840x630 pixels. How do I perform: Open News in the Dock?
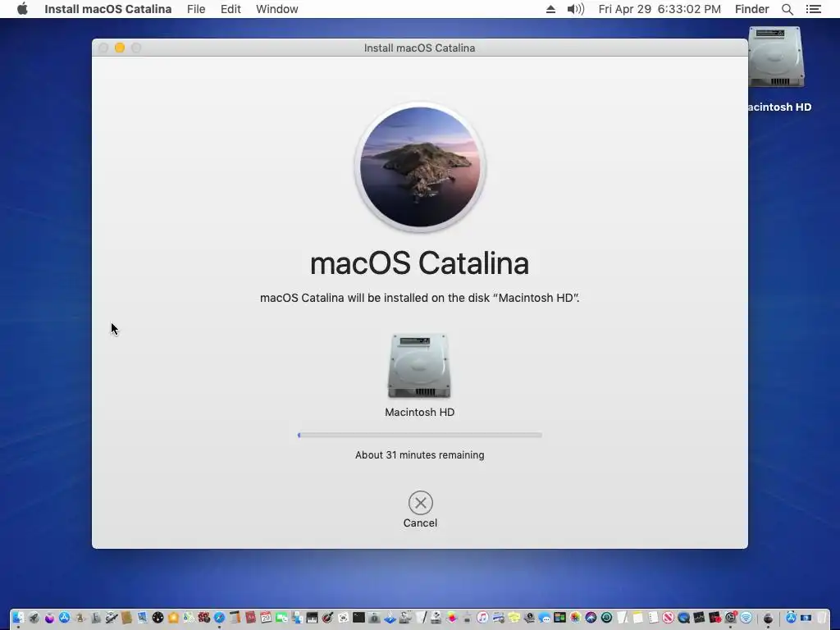point(668,618)
